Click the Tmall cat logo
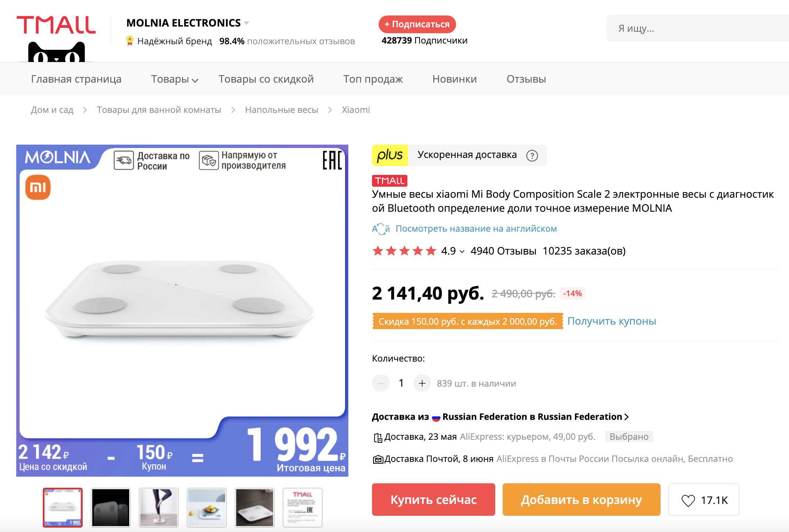789x532 pixels. coord(56,37)
